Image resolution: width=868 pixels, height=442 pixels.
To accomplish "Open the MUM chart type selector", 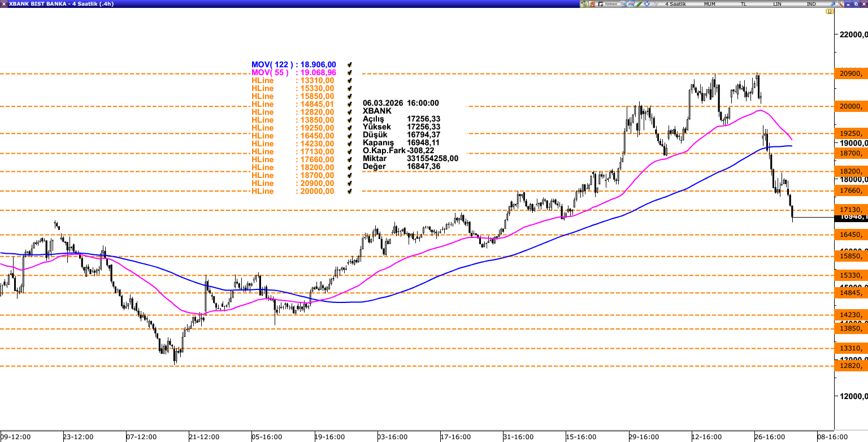I will click(x=710, y=4).
